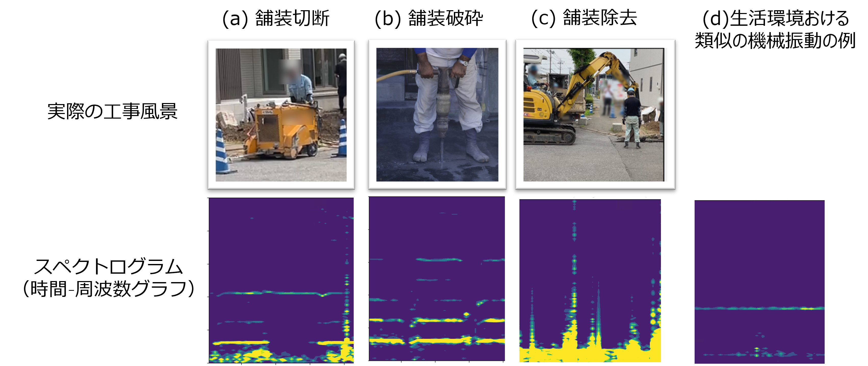This screenshot has width=868, height=366.
Task: Click the heading '(d)生活環境おける'
Action: (x=776, y=19)
